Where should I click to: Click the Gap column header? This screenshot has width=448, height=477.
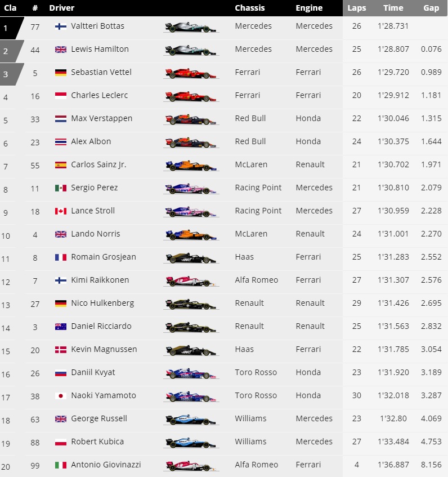coord(431,8)
